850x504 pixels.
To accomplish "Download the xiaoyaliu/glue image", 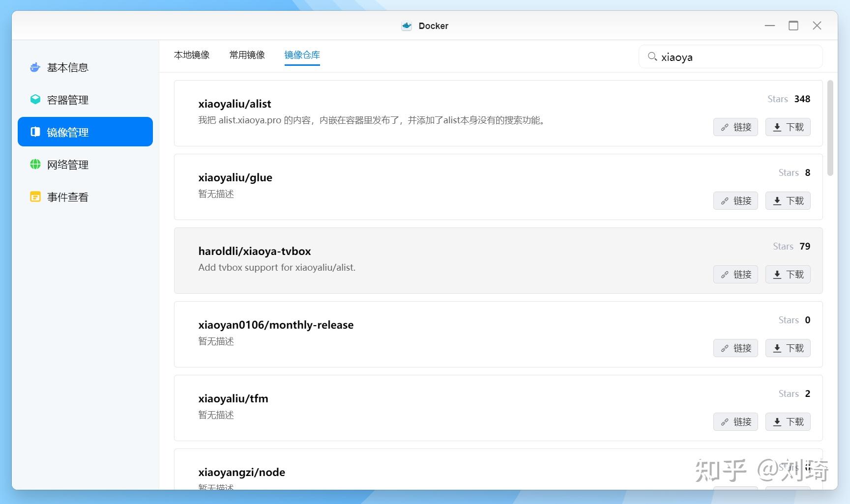I will [x=787, y=200].
